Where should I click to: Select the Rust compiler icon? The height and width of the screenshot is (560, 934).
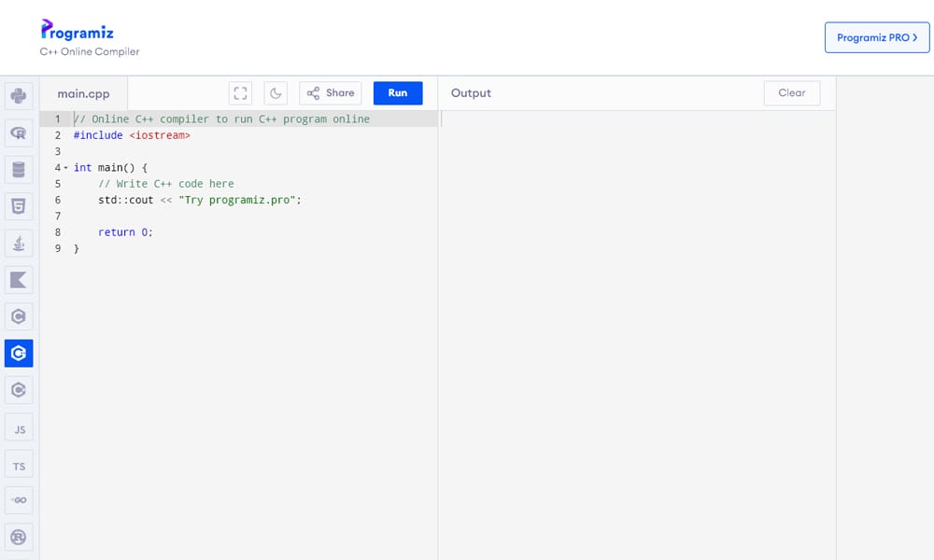point(19,537)
